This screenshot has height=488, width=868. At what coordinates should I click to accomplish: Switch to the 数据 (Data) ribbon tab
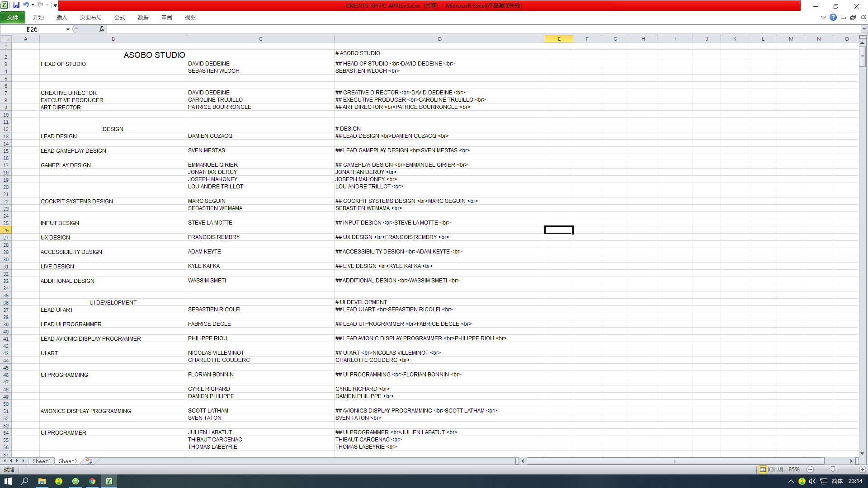(x=143, y=17)
